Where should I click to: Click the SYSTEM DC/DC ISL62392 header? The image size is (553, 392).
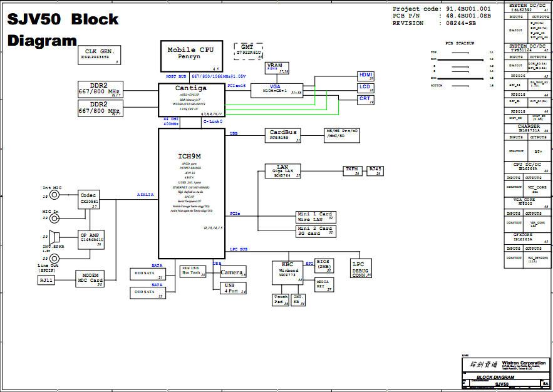pyautogui.click(x=527, y=8)
